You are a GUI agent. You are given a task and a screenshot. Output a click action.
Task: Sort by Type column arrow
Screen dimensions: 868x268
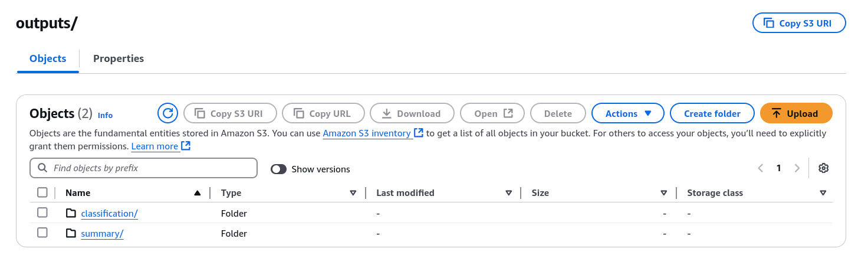[353, 193]
